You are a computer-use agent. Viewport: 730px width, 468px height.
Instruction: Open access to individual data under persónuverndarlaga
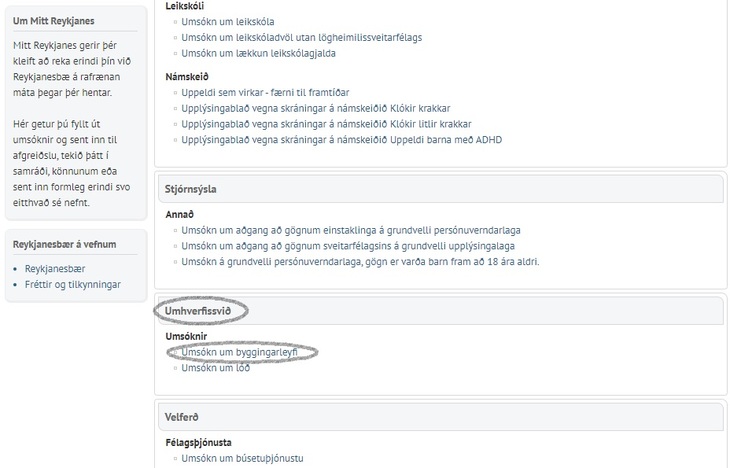(351, 231)
